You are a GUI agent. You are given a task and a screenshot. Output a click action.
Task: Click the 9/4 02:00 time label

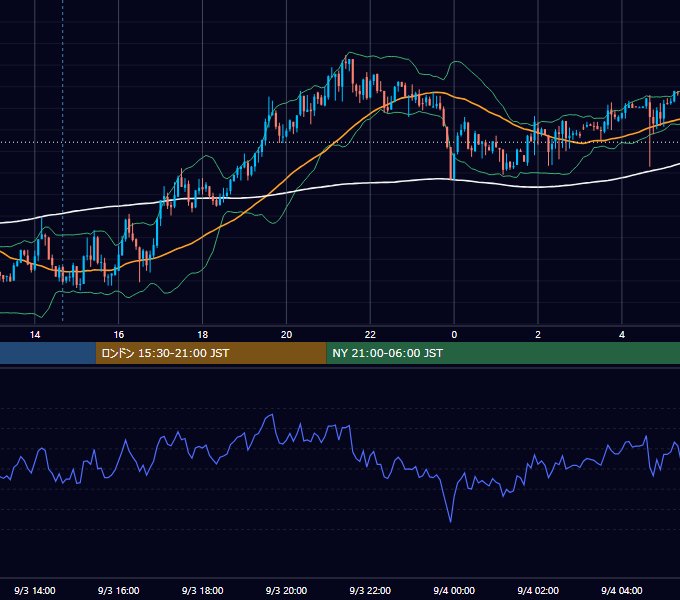coord(538,590)
